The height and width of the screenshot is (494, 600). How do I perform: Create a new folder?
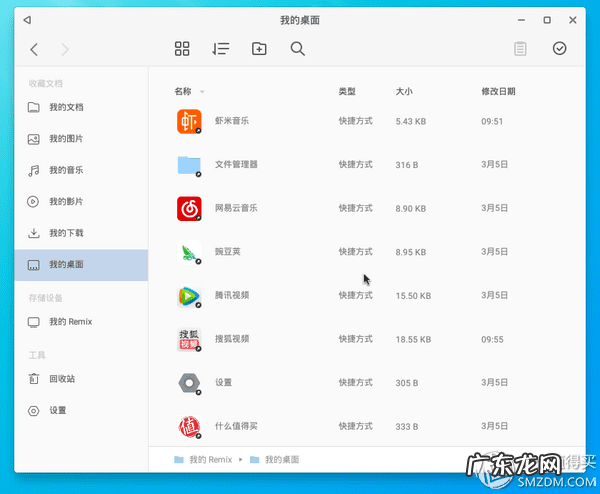[259, 49]
